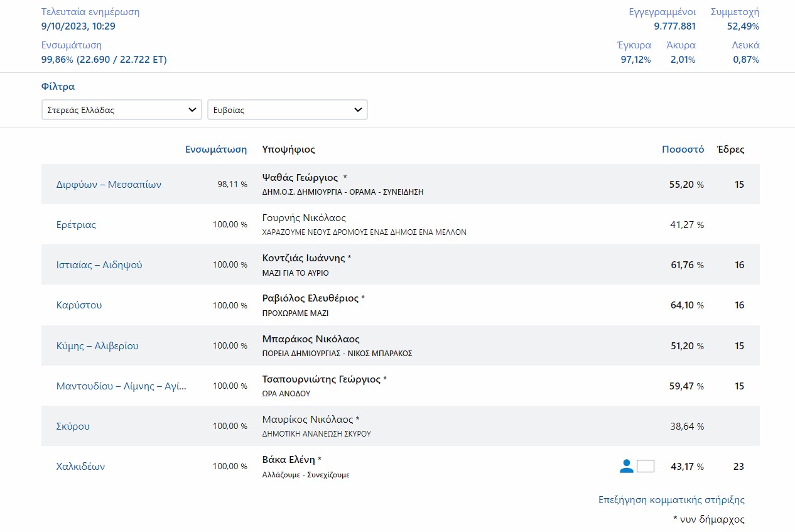The image size is (795, 532).
Task: Open the Ευβοίας prefecture dropdown
Action: (x=288, y=110)
